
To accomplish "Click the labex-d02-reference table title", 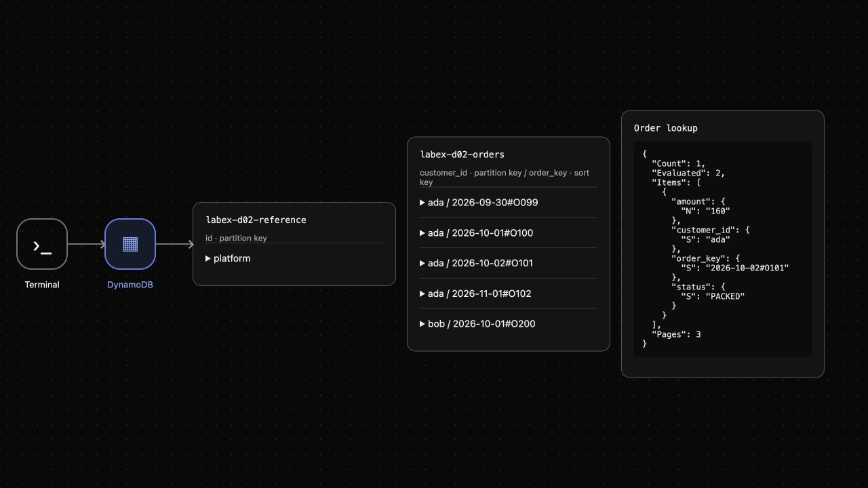I will click(256, 220).
